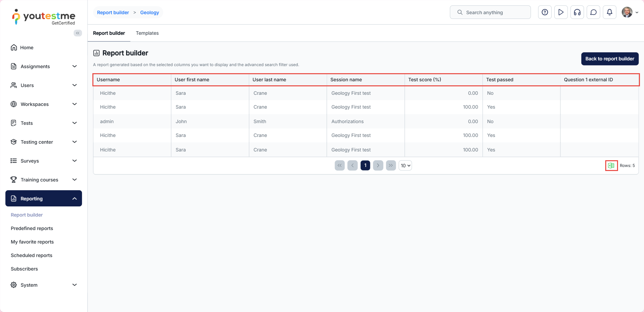Open Predefined reports in the sidebar

(x=32, y=228)
